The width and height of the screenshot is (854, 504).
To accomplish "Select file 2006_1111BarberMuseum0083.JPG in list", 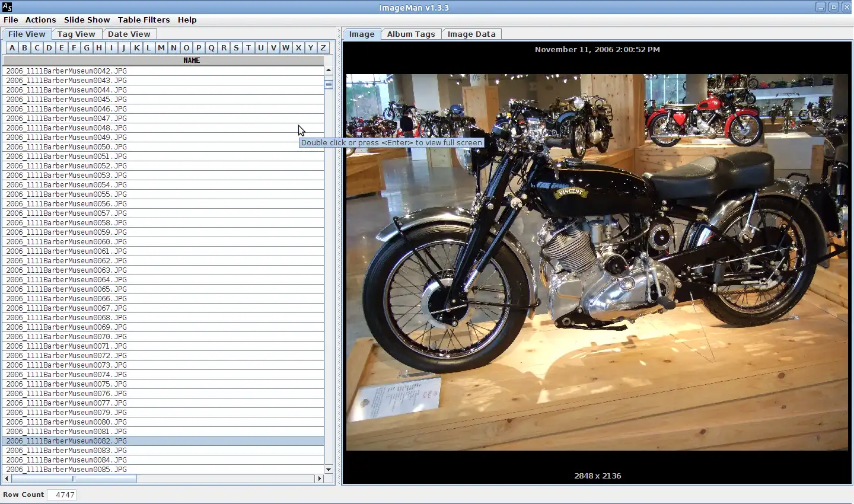I will tap(66, 450).
